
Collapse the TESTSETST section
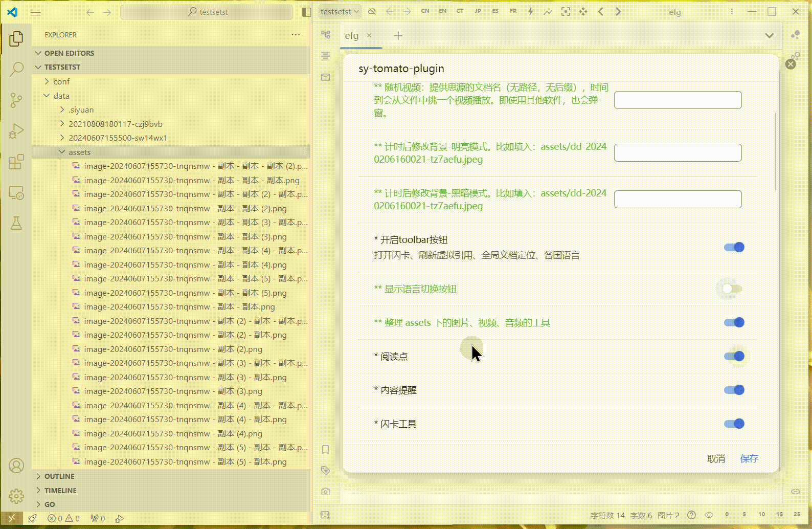pos(171,67)
